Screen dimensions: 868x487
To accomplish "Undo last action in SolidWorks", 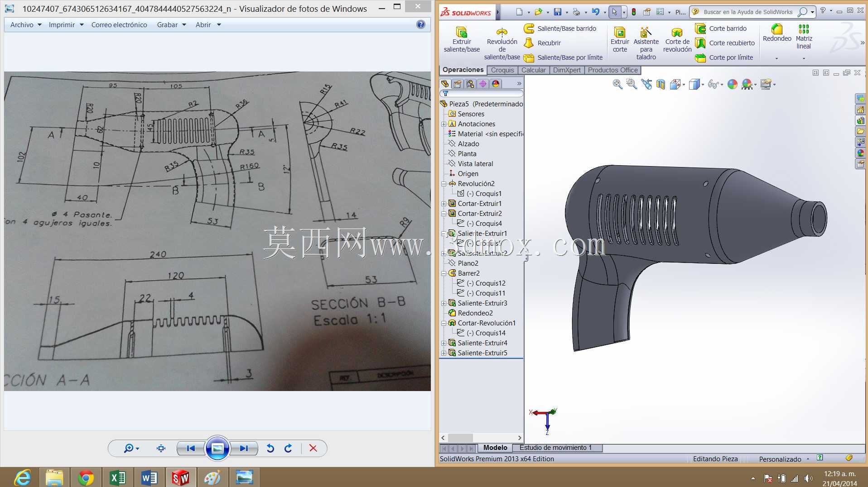I will [x=596, y=12].
